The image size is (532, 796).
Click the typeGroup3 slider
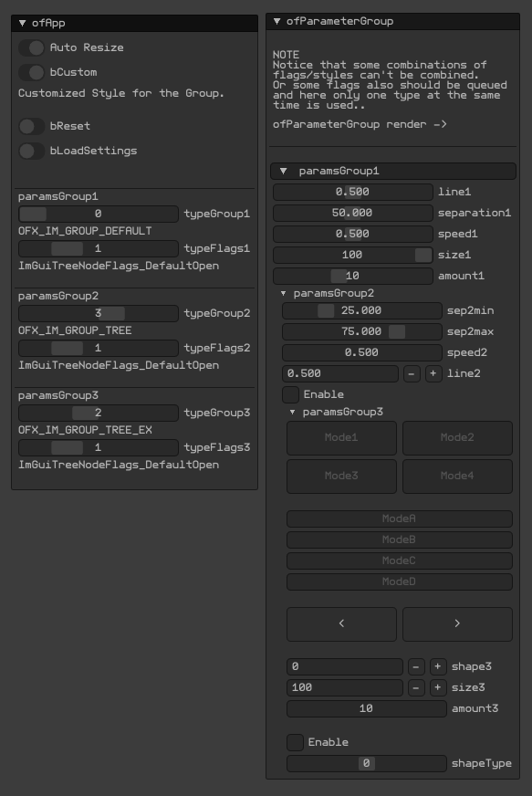[x=99, y=413]
